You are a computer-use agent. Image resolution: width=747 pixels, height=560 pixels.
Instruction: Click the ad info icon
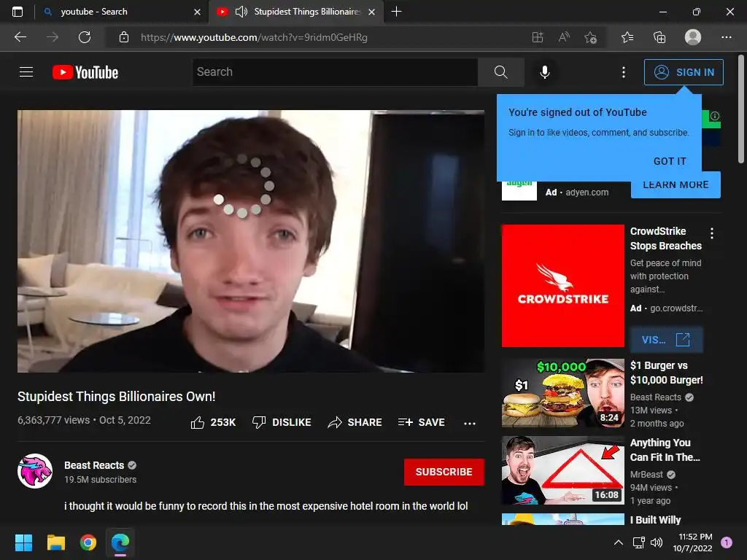tap(715, 116)
